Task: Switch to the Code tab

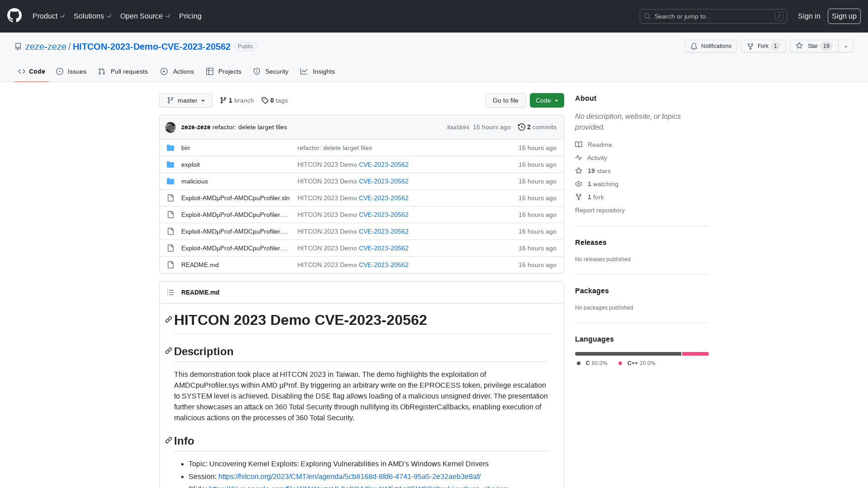Action: tap(32, 71)
